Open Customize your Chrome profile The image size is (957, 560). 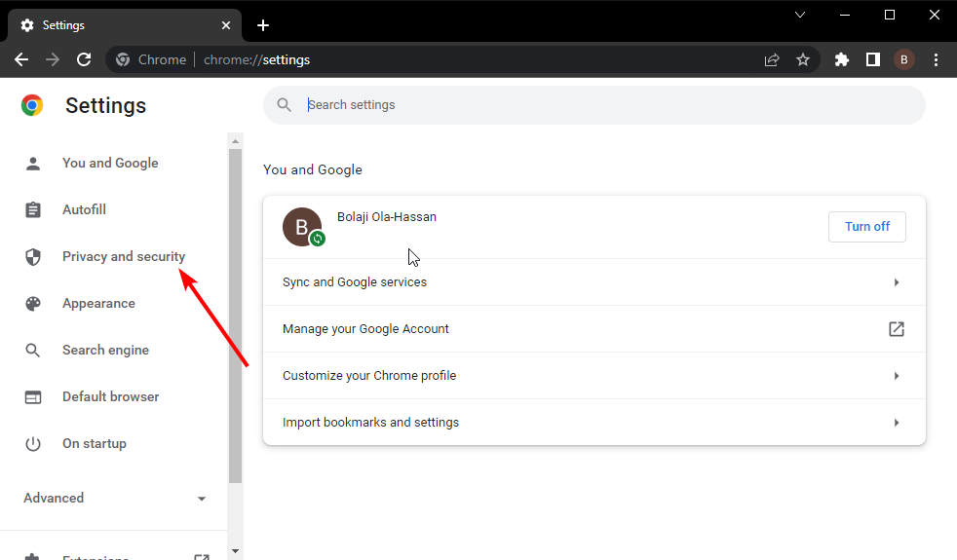[593, 376]
